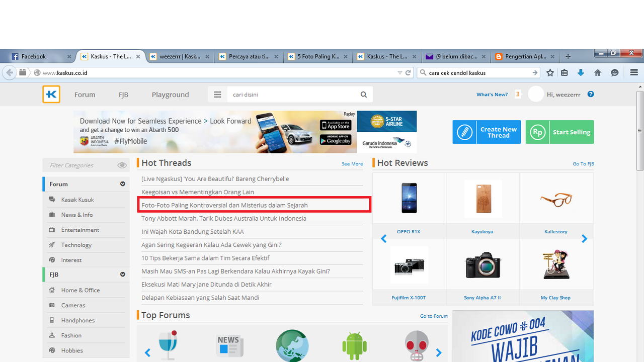
Task: Click the Cameras category icon
Action: pos(52,305)
